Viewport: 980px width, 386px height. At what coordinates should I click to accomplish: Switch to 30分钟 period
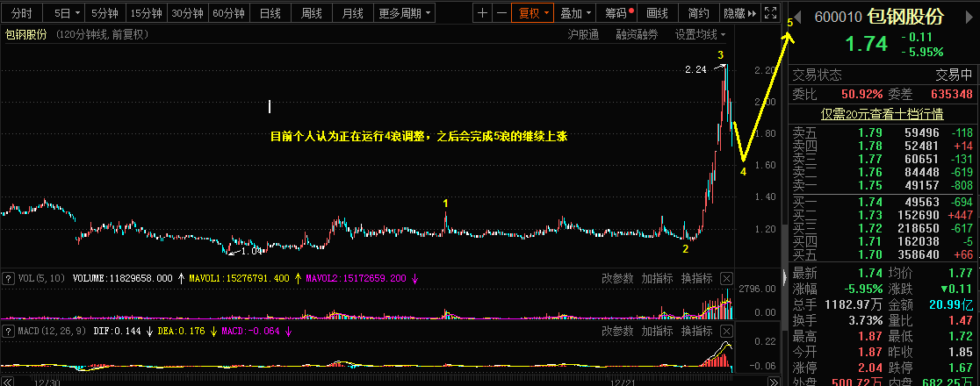188,12
